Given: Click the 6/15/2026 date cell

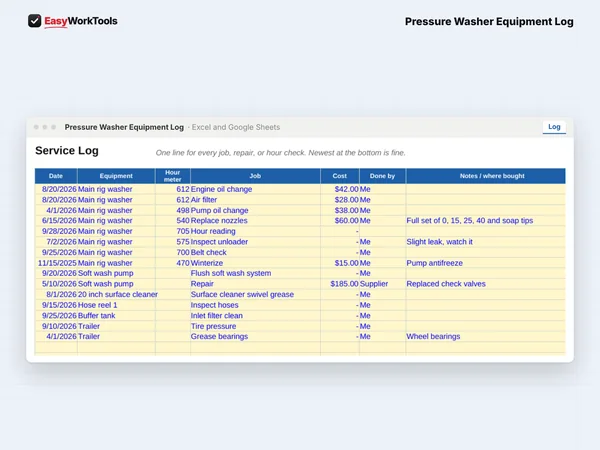Looking at the screenshot, I should tap(56, 221).
